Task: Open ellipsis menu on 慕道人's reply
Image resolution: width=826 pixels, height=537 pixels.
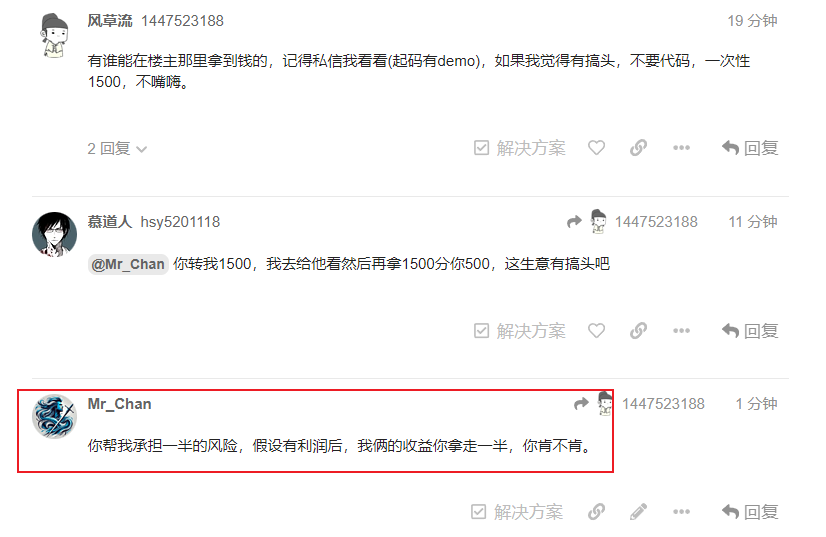Action: coord(681,331)
